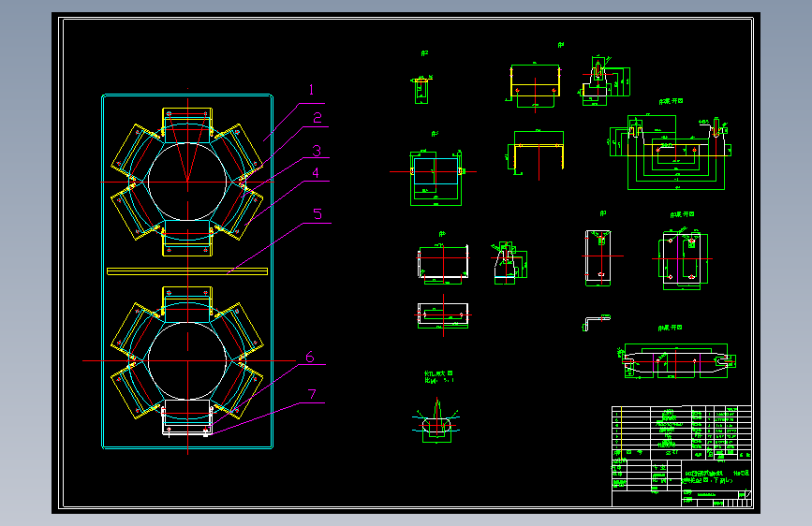Screen dimensions: 812x526
Task: Select callout number 6 in the assembly view
Action: pyautogui.click(x=310, y=358)
